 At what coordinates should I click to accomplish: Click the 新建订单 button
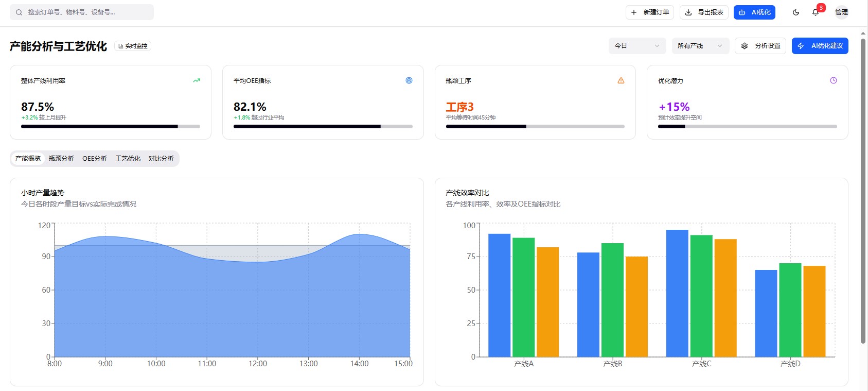(650, 12)
